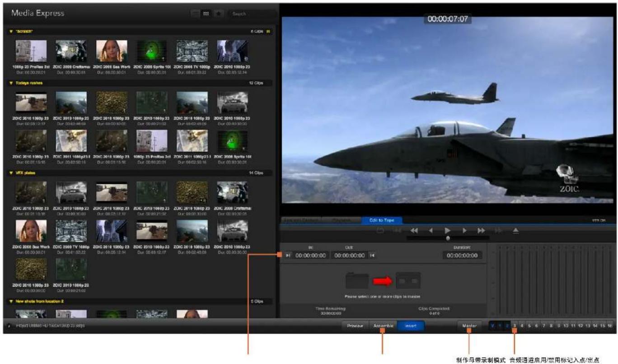Image resolution: width=618 pixels, height=364 pixels.
Task: Select first clip in Todays rushes bin
Action: coord(31,103)
